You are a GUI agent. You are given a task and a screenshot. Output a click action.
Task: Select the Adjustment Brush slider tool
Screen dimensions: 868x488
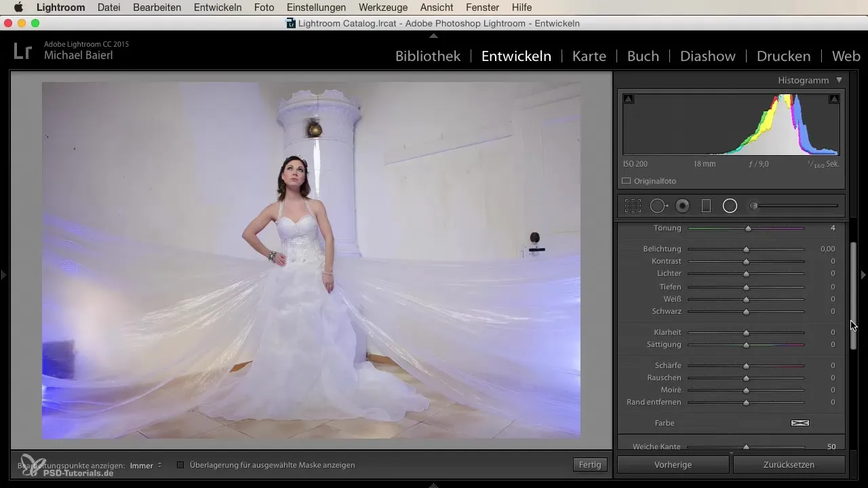794,206
